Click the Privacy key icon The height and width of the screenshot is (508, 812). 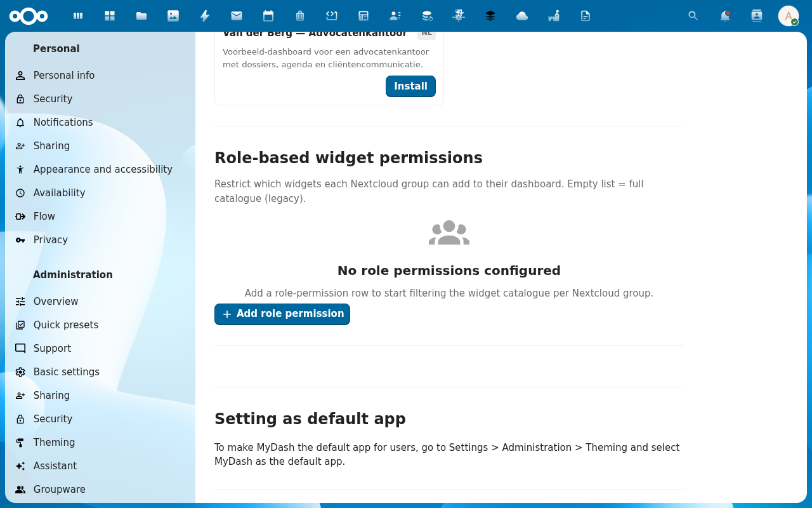click(x=20, y=240)
